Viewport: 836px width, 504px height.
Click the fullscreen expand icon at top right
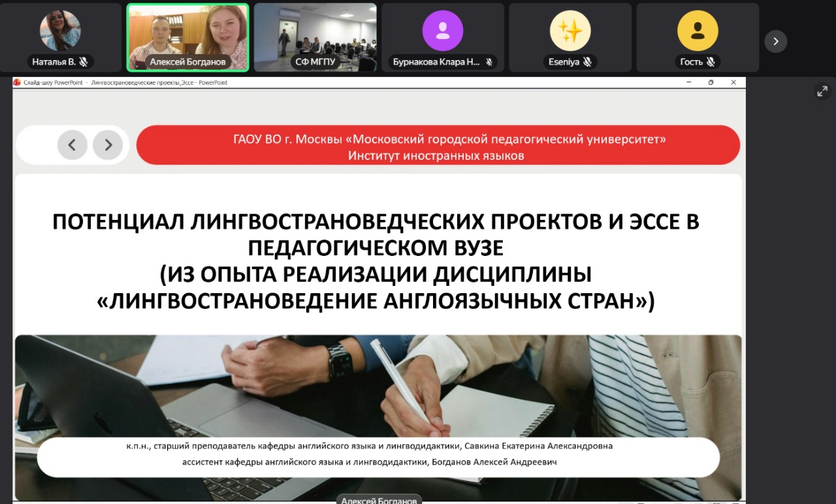(x=822, y=91)
